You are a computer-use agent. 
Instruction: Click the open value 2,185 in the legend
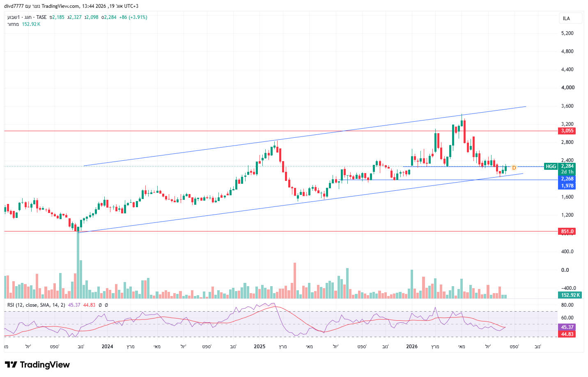pos(58,17)
